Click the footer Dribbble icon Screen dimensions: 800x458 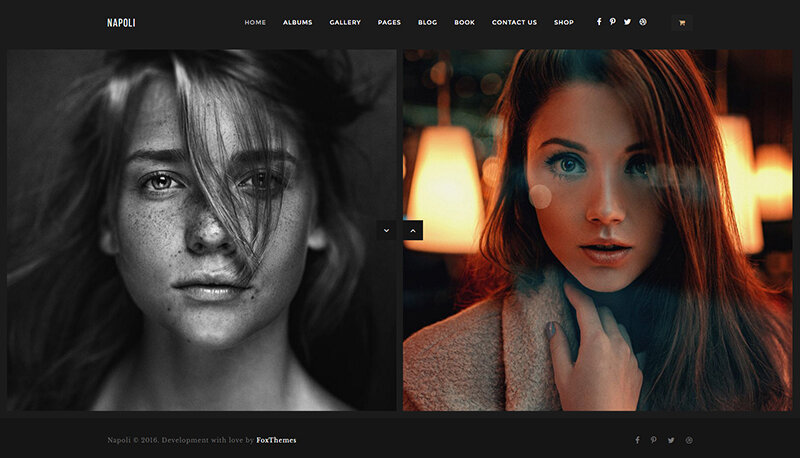coord(689,440)
